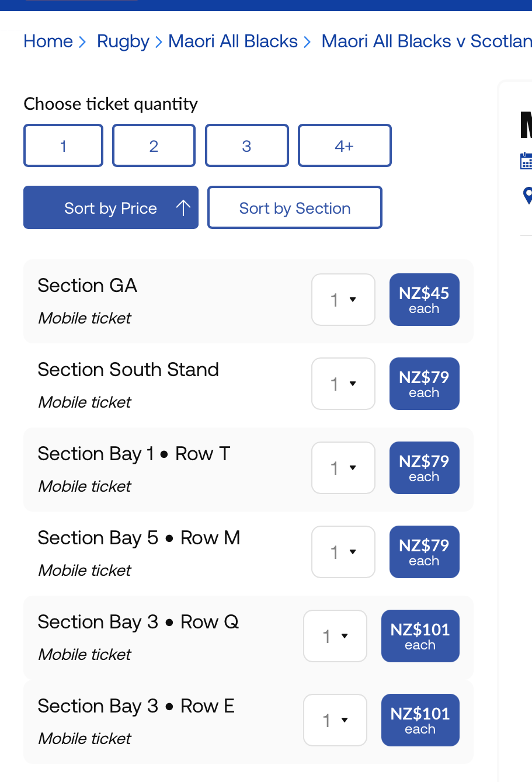Go to Home in the breadcrumb
The height and width of the screenshot is (782, 532).
pos(48,41)
